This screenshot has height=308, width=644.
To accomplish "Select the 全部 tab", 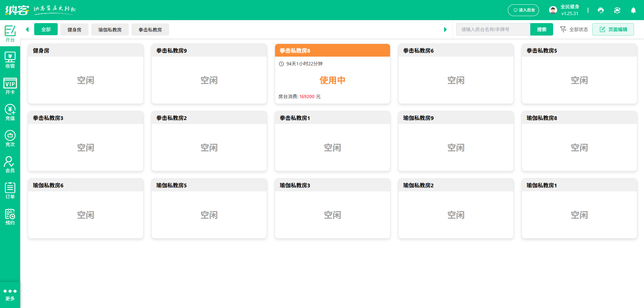I will pos(46,29).
